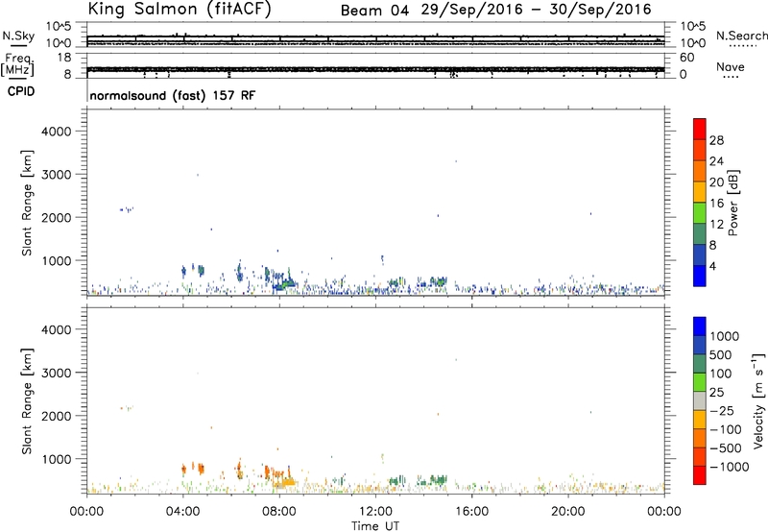Click the 'Slant Range [km]' label of velocity panel
Viewport: 768px width, 532px height.
click(x=27, y=401)
